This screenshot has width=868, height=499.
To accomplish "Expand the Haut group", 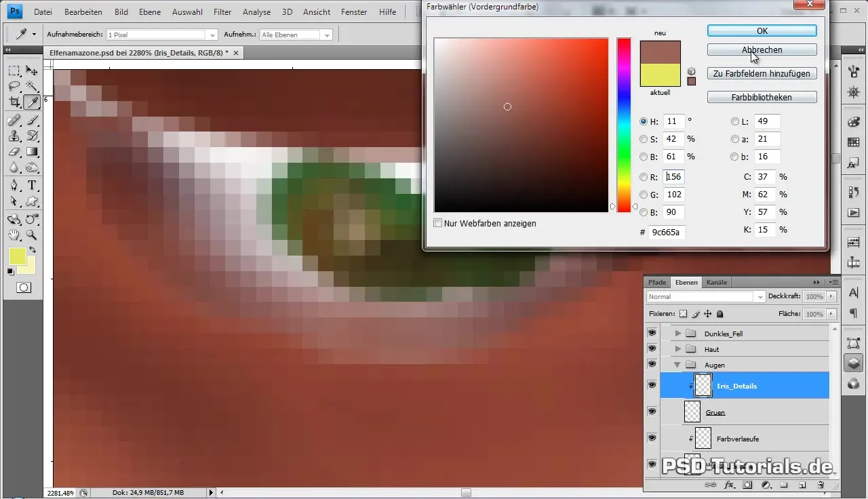I will 677,349.
